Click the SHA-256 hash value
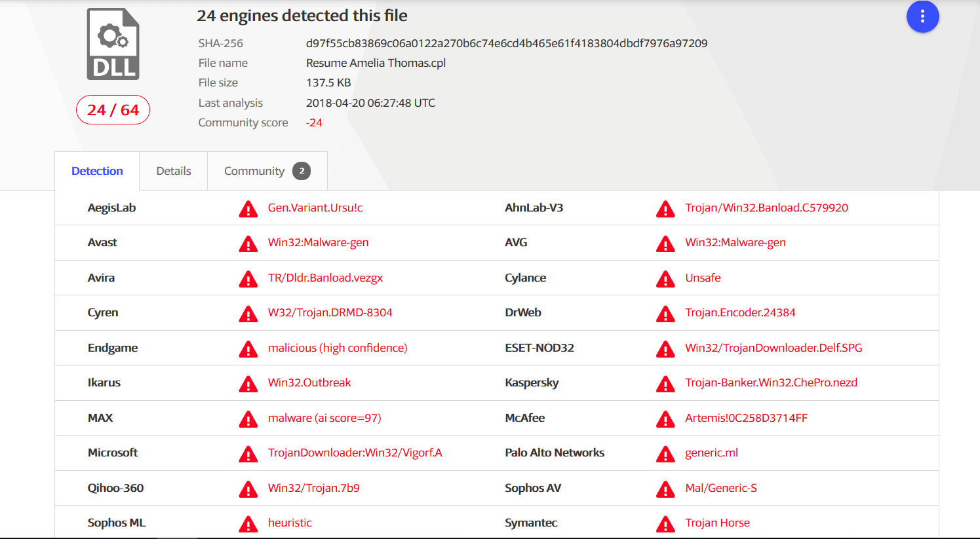The image size is (980, 539). (507, 43)
